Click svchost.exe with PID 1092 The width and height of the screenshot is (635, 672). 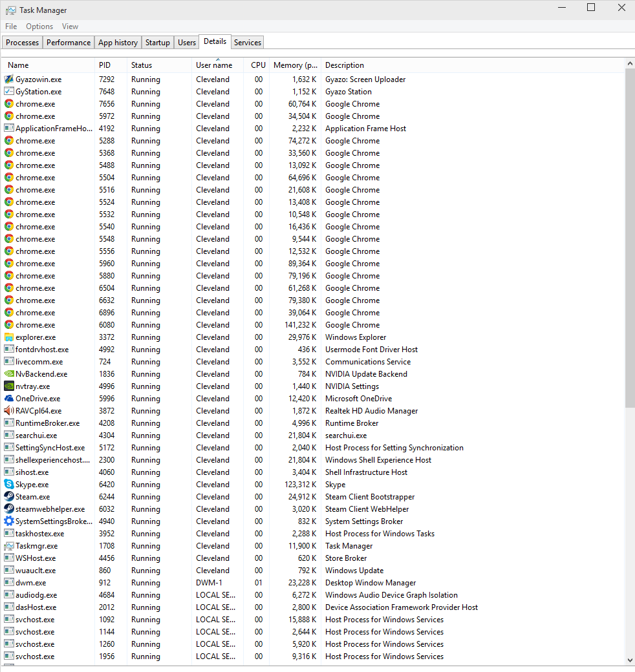point(35,619)
